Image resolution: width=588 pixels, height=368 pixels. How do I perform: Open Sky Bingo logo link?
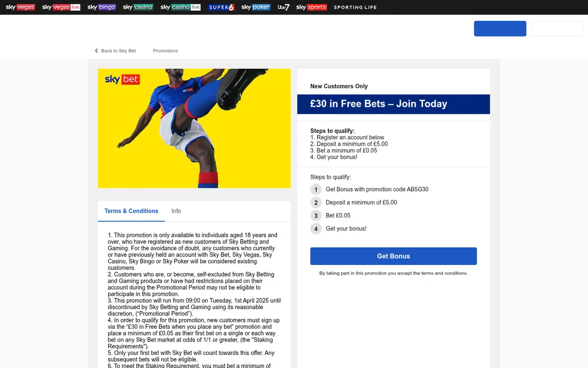tap(101, 7)
